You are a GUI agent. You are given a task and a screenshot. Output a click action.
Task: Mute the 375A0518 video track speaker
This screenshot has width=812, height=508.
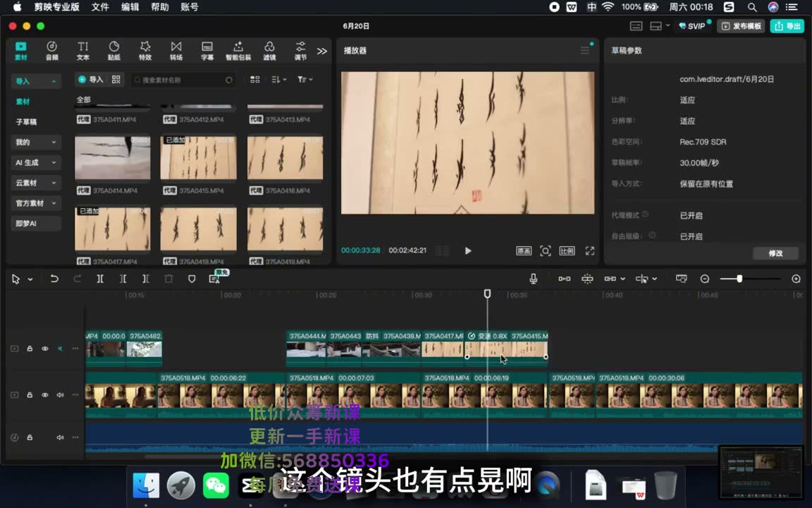[60, 395]
